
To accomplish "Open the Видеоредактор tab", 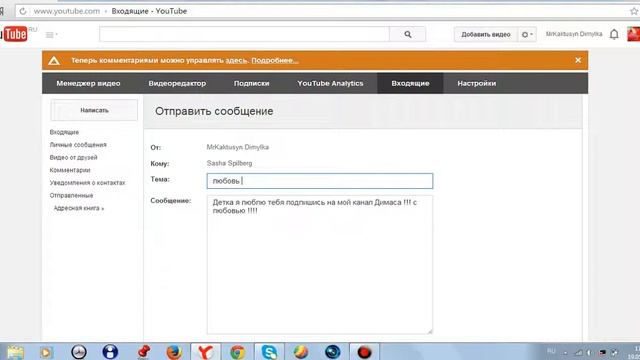I will [x=177, y=83].
